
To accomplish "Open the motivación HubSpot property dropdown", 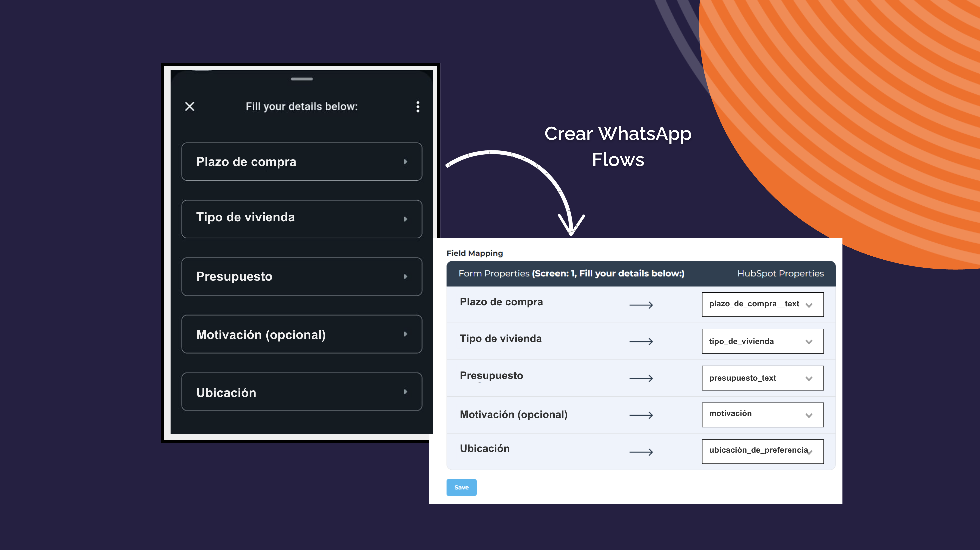I will point(762,415).
